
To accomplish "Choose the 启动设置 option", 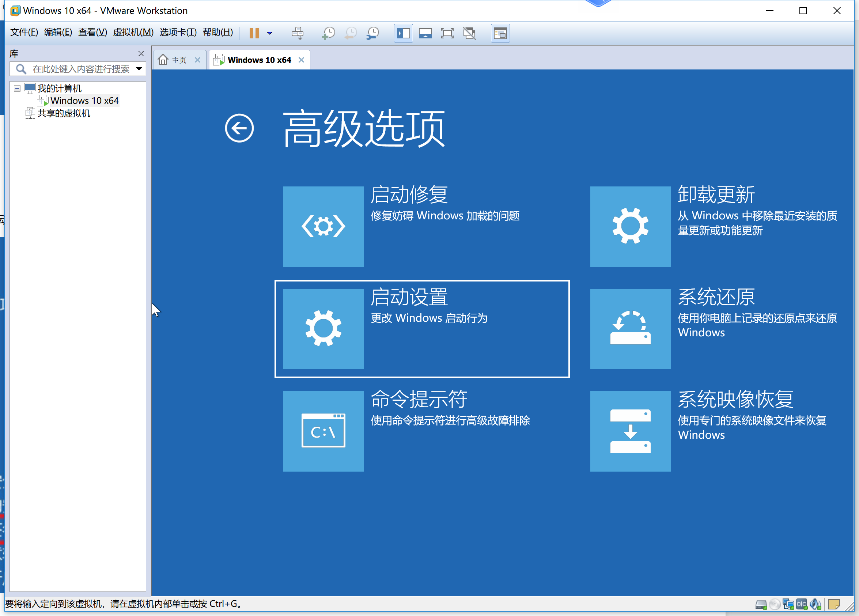I will [421, 328].
